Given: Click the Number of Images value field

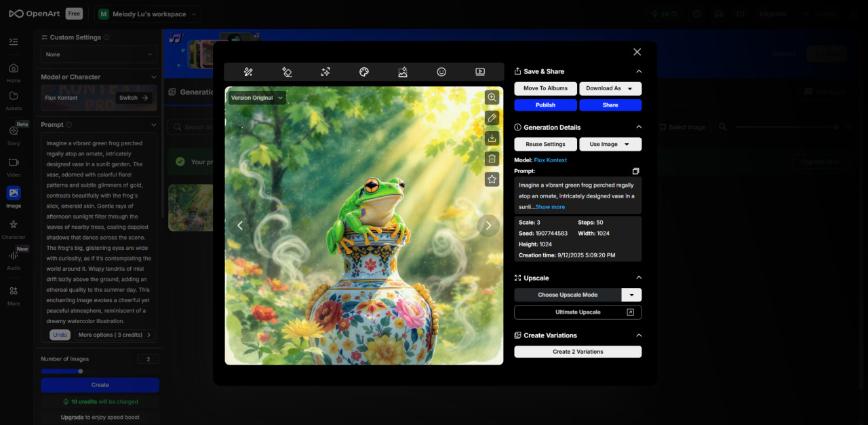Looking at the screenshot, I should click(x=148, y=359).
